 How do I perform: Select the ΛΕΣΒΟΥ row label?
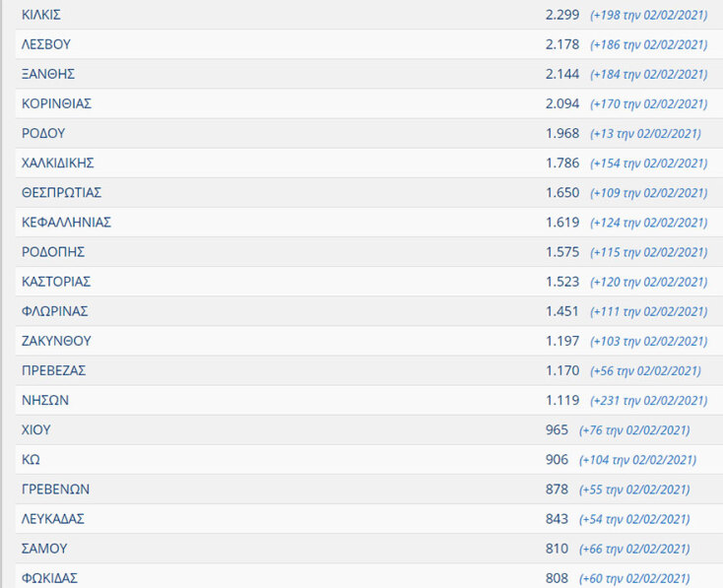click(45, 44)
